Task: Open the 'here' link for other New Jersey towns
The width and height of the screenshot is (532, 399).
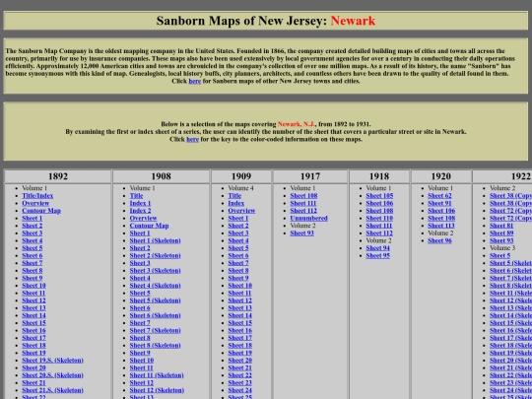Action: (x=195, y=81)
